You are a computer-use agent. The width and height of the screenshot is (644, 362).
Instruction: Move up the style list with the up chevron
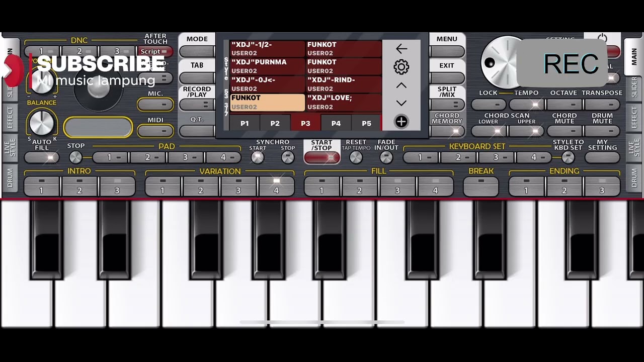401,85
